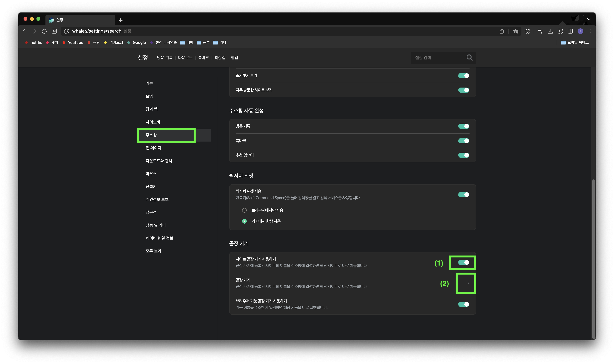
Task: Click the Whale site info icon
Action: coord(66,31)
